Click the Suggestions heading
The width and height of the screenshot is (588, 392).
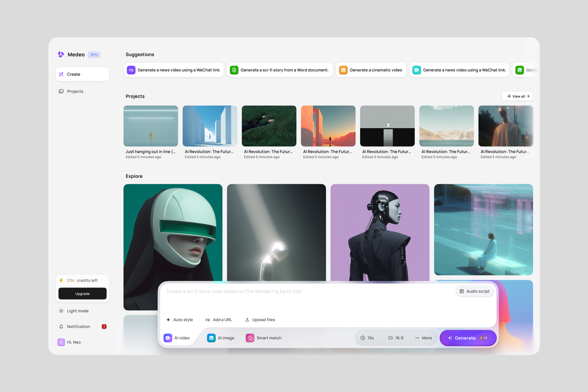(x=140, y=54)
